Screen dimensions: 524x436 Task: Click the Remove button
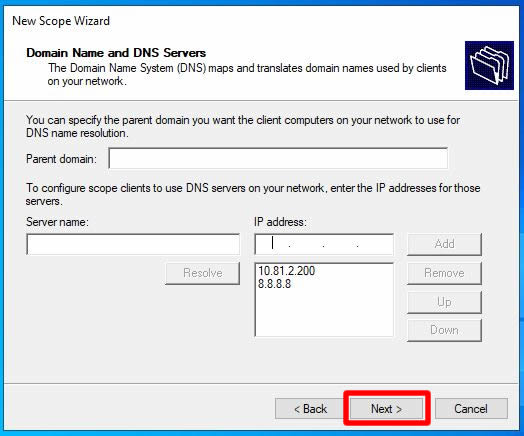coord(444,273)
